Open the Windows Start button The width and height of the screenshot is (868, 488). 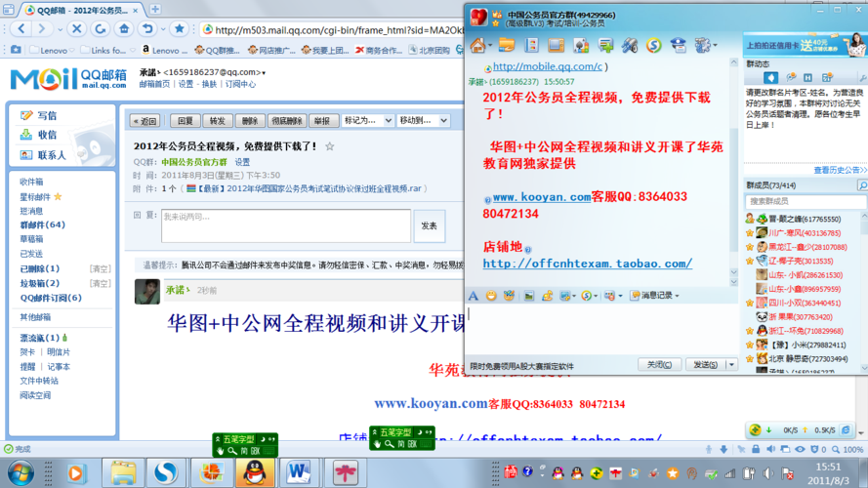click(x=21, y=473)
